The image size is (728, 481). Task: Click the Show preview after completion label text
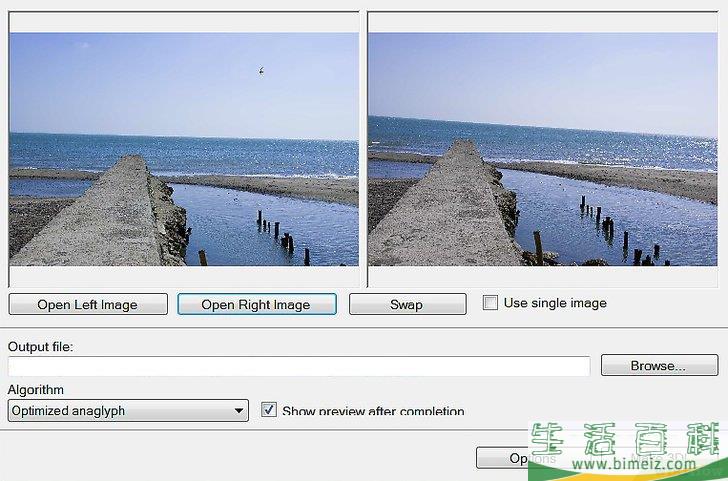point(373,410)
